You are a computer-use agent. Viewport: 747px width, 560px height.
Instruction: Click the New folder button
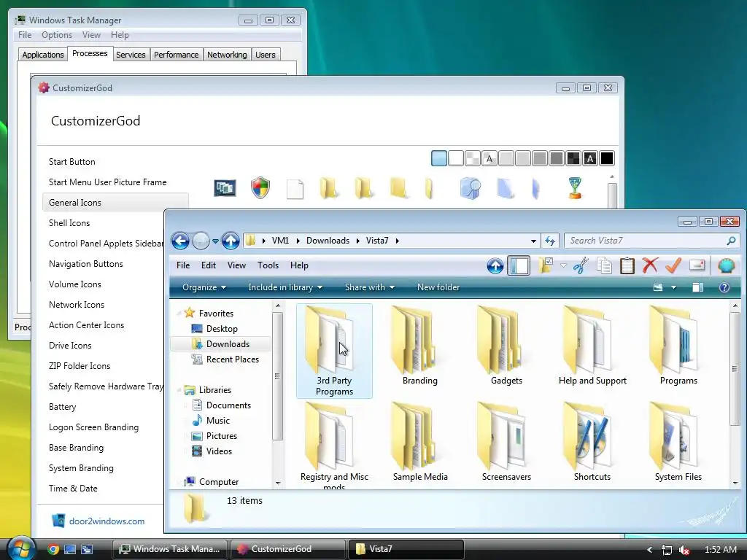click(x=438, y=287)
